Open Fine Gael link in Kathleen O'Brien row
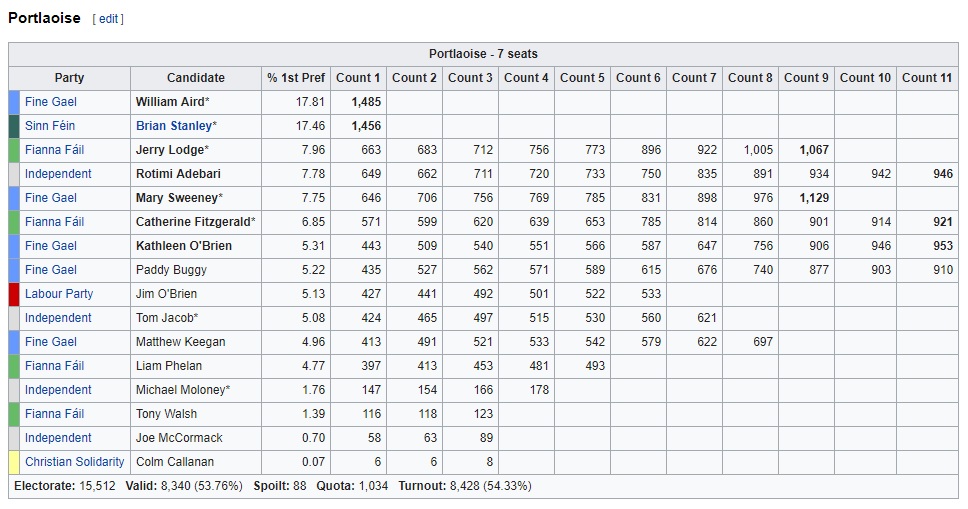Screen dimensions: 968x509 (x=51, y=246)
